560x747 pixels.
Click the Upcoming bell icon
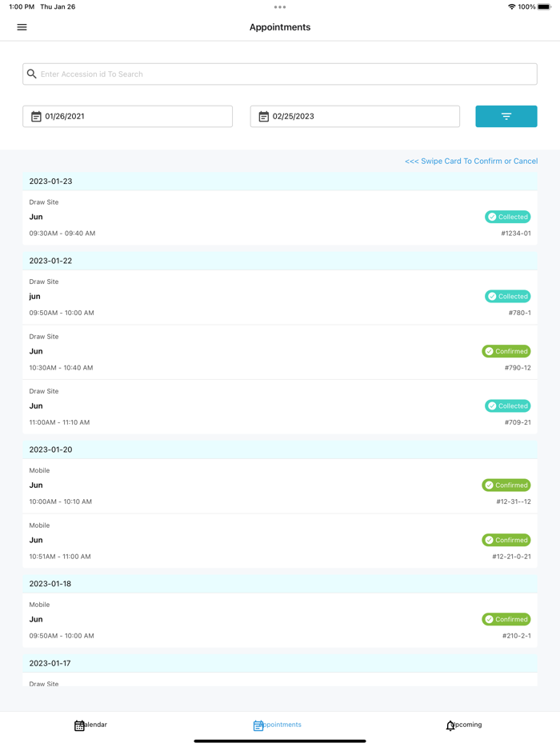[x=450, y=725]
